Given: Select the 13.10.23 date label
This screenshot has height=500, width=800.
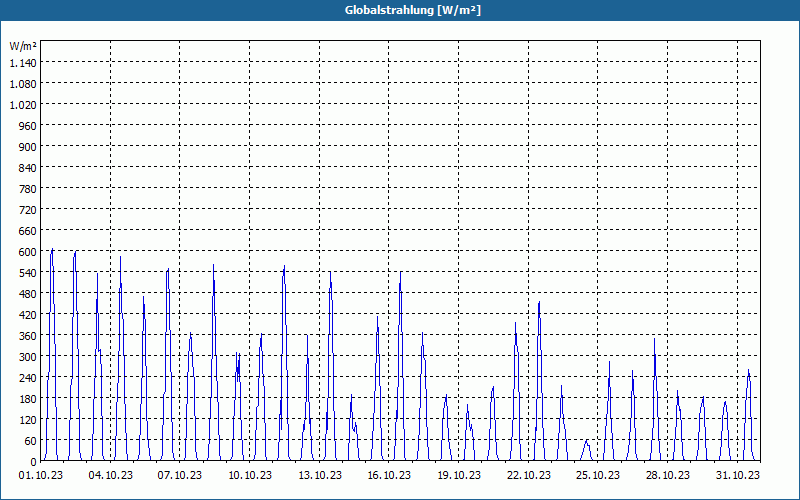Looking at the screenshot, I should pyautogui.click(x=320, y=476).
